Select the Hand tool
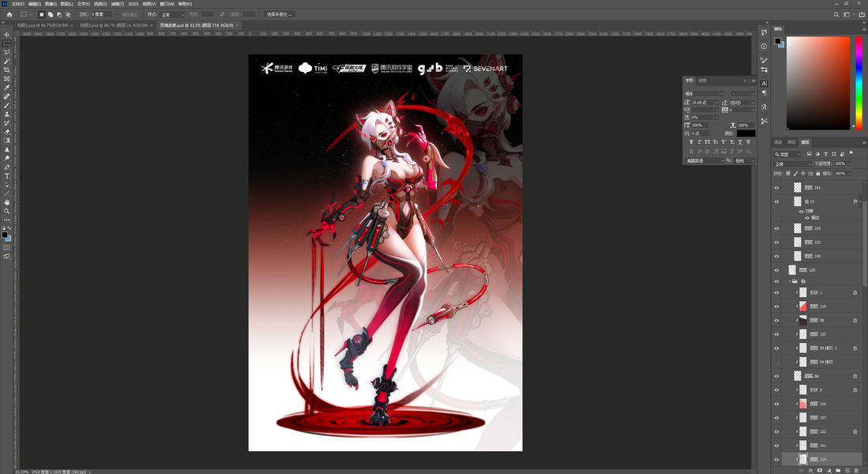The width and height of the screenshot is (868, 474). [6, 203]
